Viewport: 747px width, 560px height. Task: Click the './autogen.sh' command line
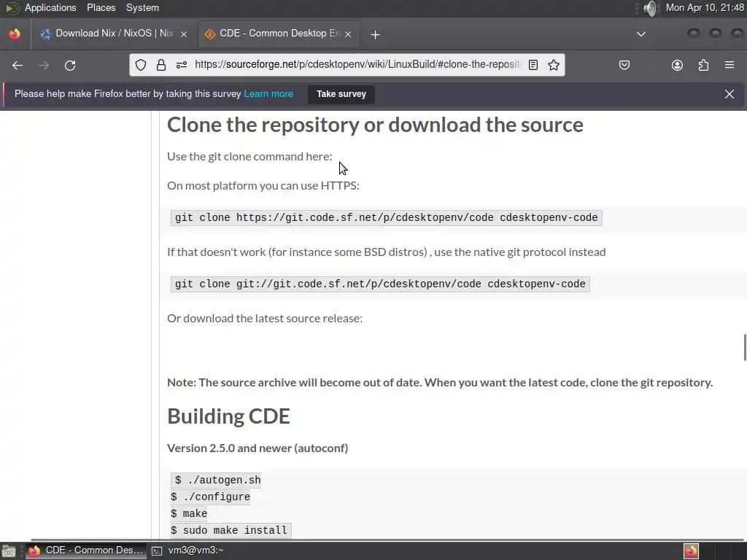[217, 480]
